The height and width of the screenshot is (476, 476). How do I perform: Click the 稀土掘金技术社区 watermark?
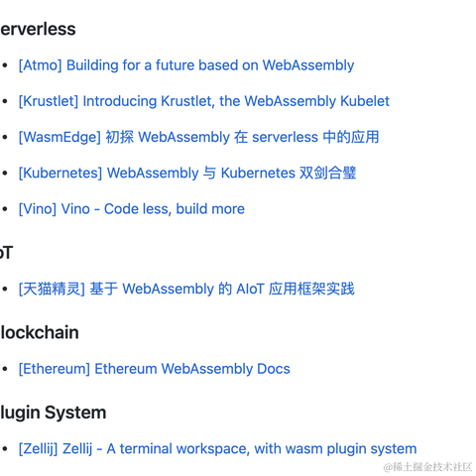(x=427, y=467)
